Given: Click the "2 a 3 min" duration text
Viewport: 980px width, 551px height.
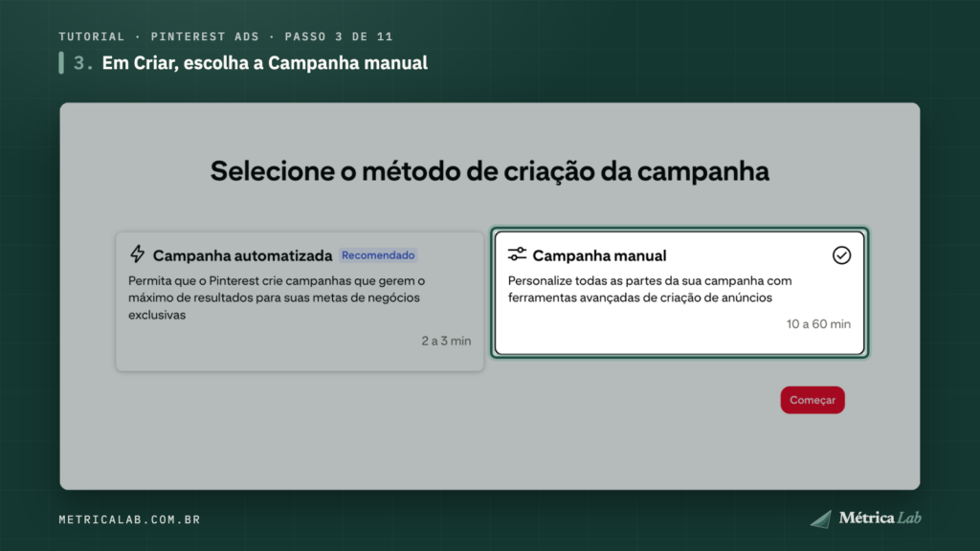Looking at the screenshot, I should [446, 342].
